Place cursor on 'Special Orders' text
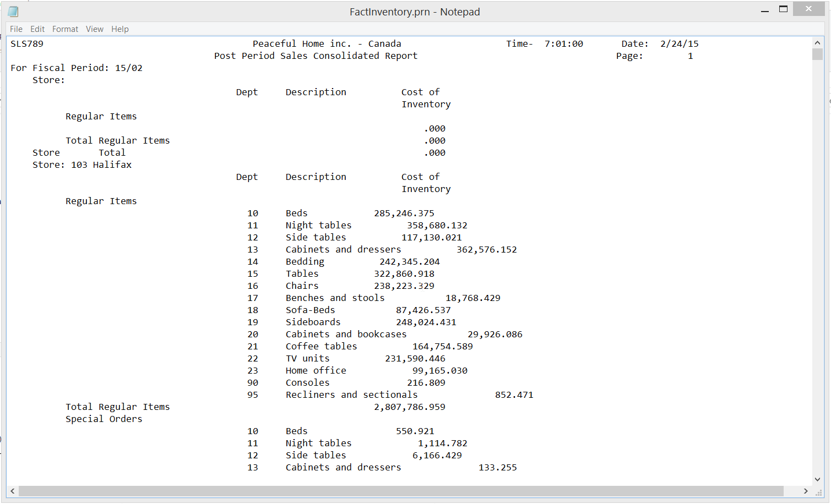This screenshot has height=504, width=831. coord(104,419)
